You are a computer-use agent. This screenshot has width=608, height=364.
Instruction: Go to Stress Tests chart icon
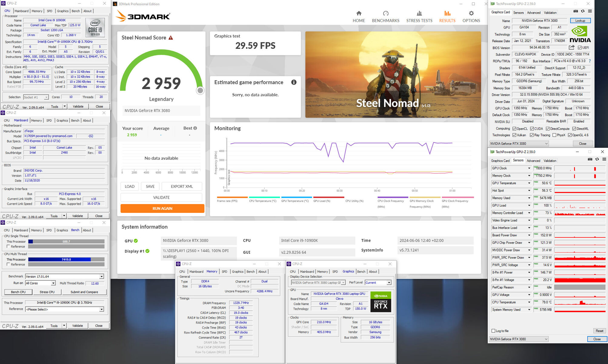[x=419, y=13]
